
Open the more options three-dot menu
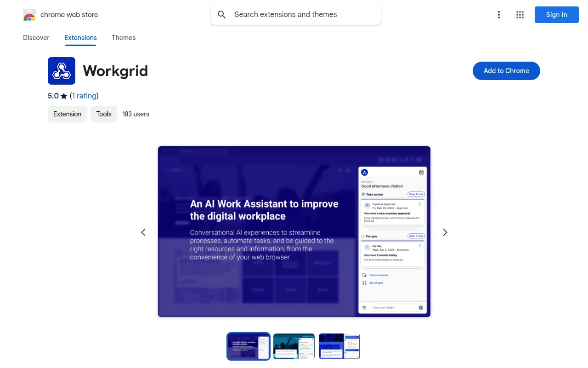coord(499,15)
